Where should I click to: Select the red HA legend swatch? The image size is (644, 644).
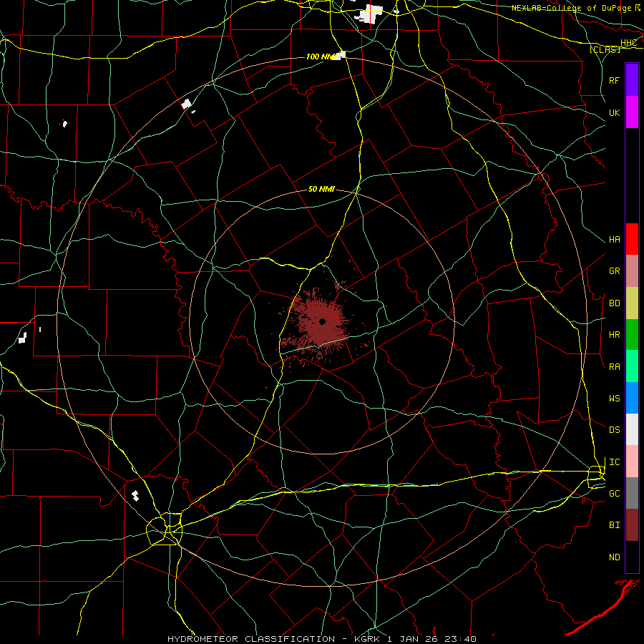(x=632, y=239)
